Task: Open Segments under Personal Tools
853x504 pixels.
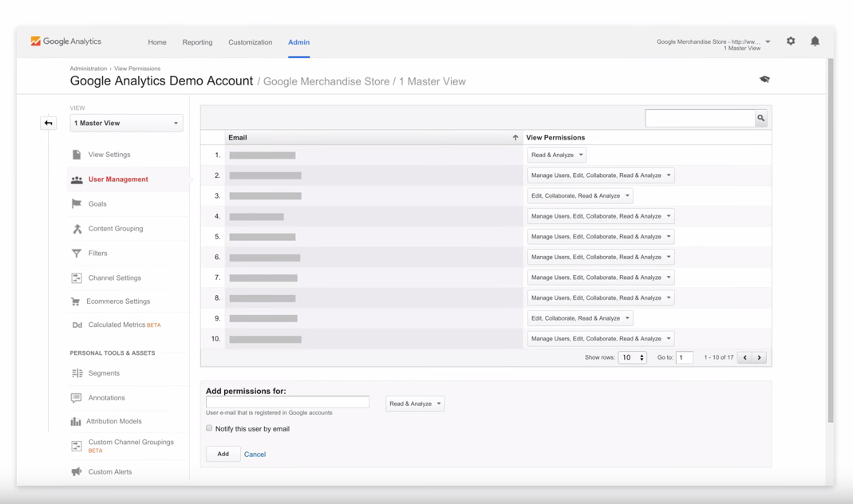Action: (x=104, y=373)
